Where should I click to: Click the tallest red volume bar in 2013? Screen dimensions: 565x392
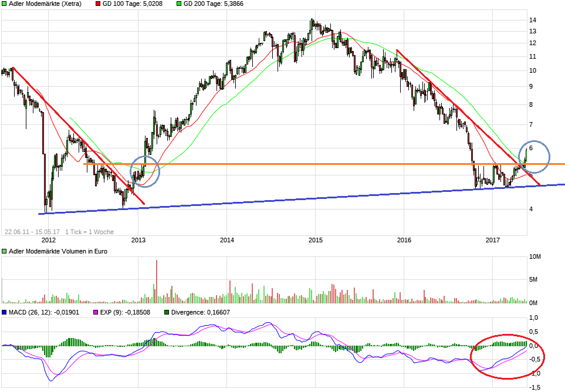click(157, 281)
